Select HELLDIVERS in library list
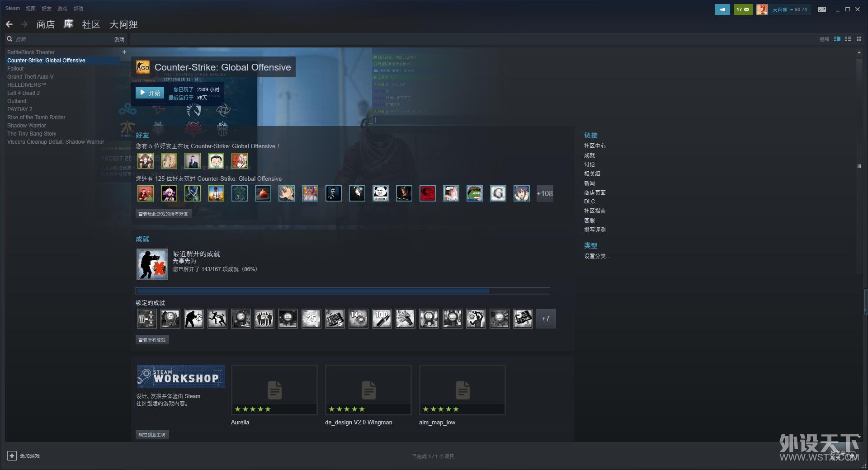This screenshot has width=868, height=470. click(27, 85)
